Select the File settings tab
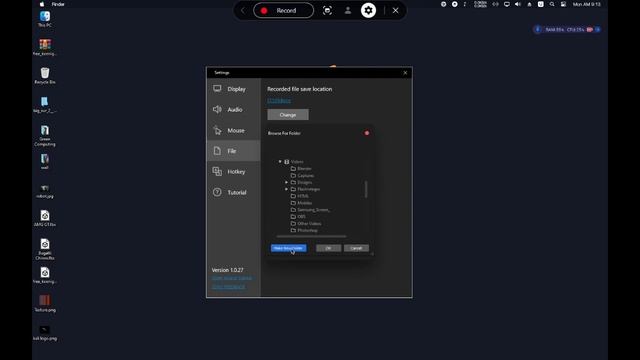 tap(233, 151)
